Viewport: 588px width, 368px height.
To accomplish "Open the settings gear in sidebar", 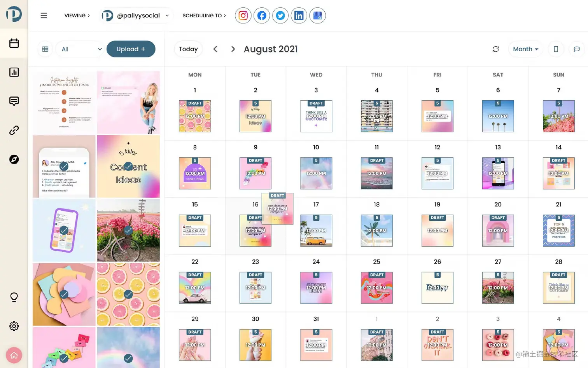I will (14, 326).
